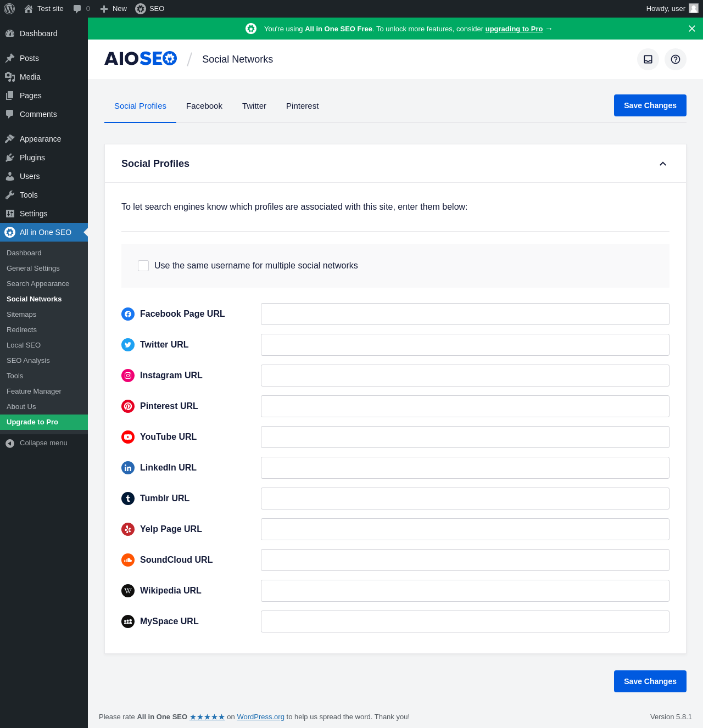The width and height of the screenshot is (703, 728).
Task: Open Users in the sidebar
Action: 44,176
